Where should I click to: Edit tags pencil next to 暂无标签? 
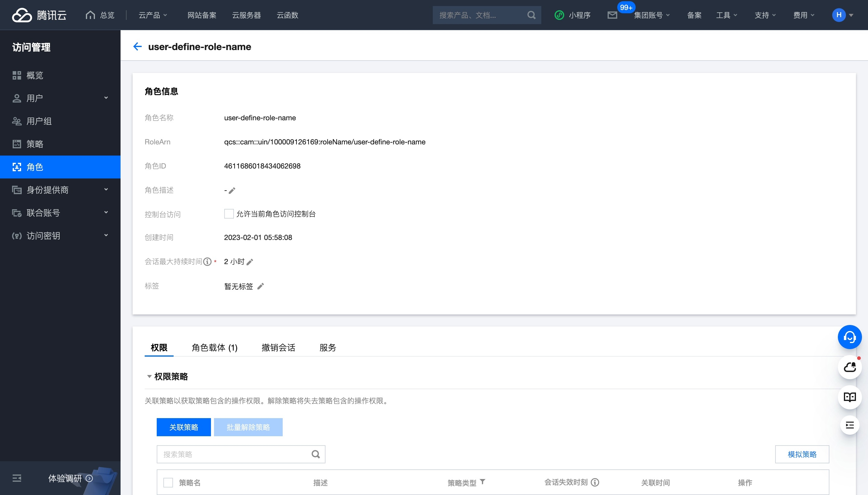click(x=261, y=286)
